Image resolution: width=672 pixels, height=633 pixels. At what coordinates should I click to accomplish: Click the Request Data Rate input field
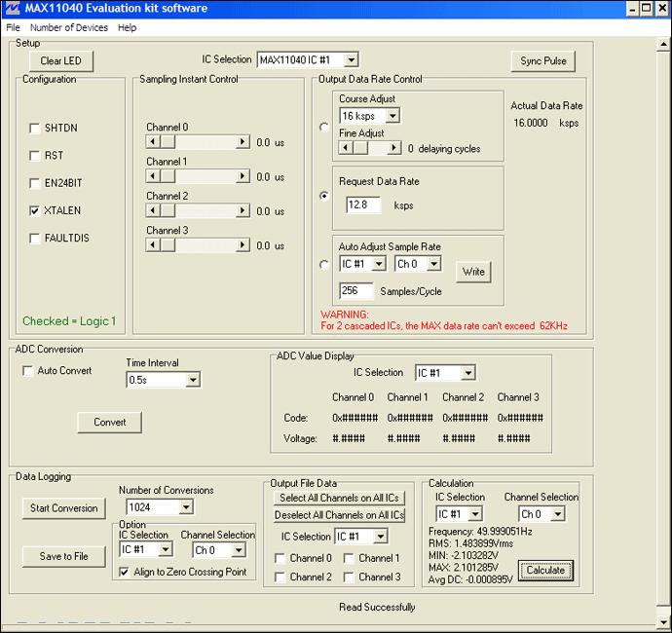coord(363,205)
